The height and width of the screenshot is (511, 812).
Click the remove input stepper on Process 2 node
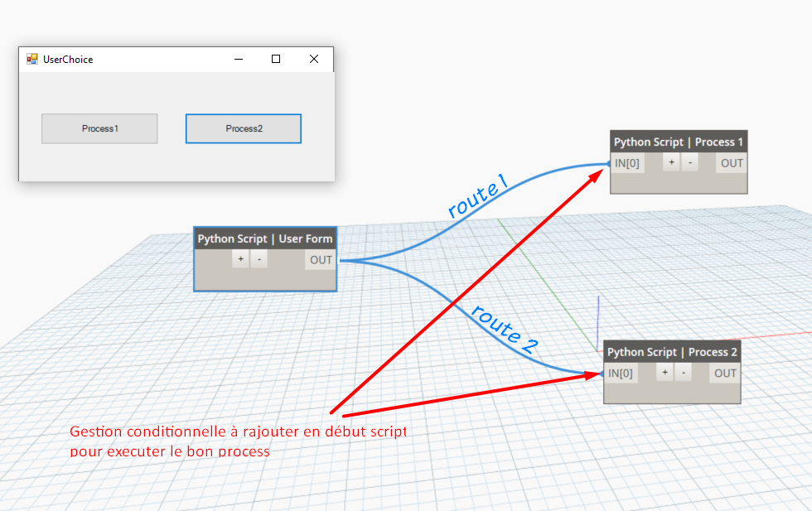(x=684, y=373)
